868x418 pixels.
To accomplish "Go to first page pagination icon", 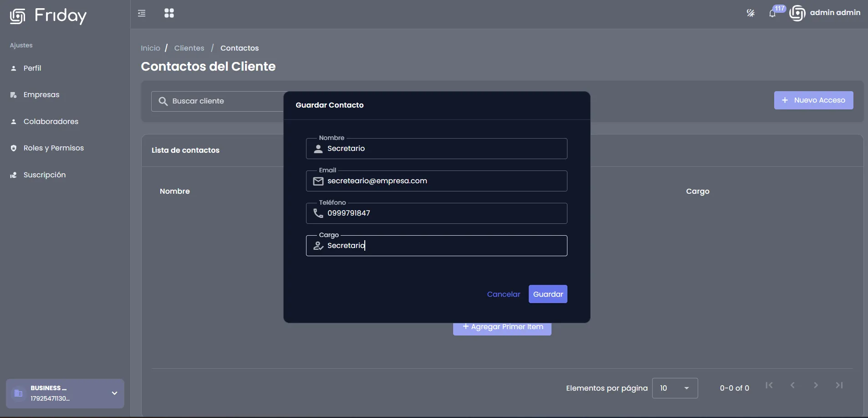I will [x=769, y=385].
